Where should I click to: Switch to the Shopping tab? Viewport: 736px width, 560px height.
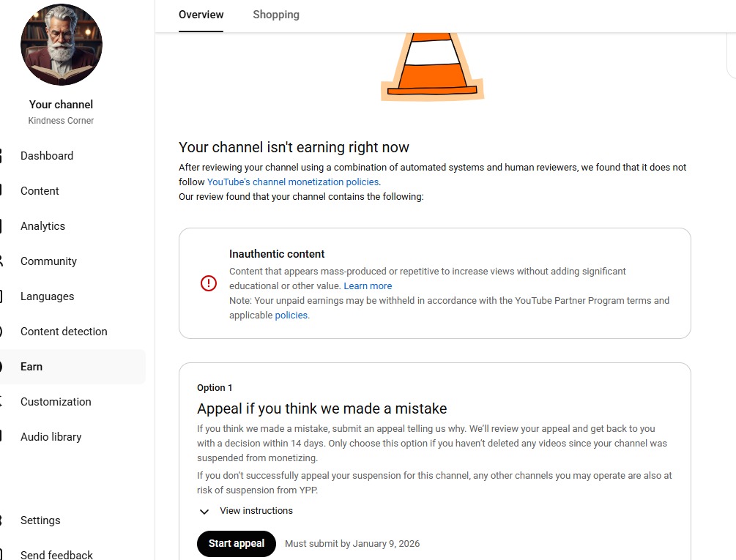[276, 15]
